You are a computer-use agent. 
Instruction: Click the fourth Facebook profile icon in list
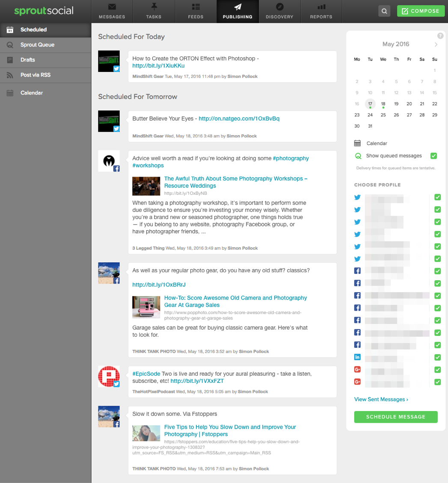click(357, 308)
